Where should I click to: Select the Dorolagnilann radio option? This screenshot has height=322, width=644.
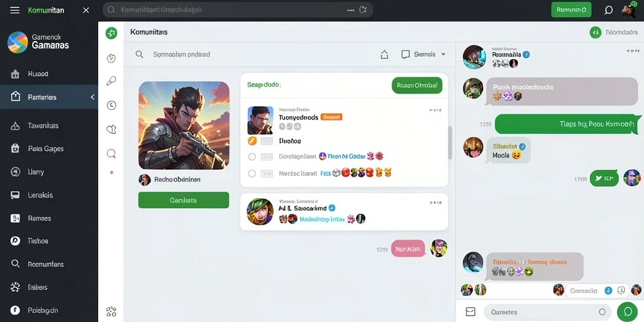252,157
